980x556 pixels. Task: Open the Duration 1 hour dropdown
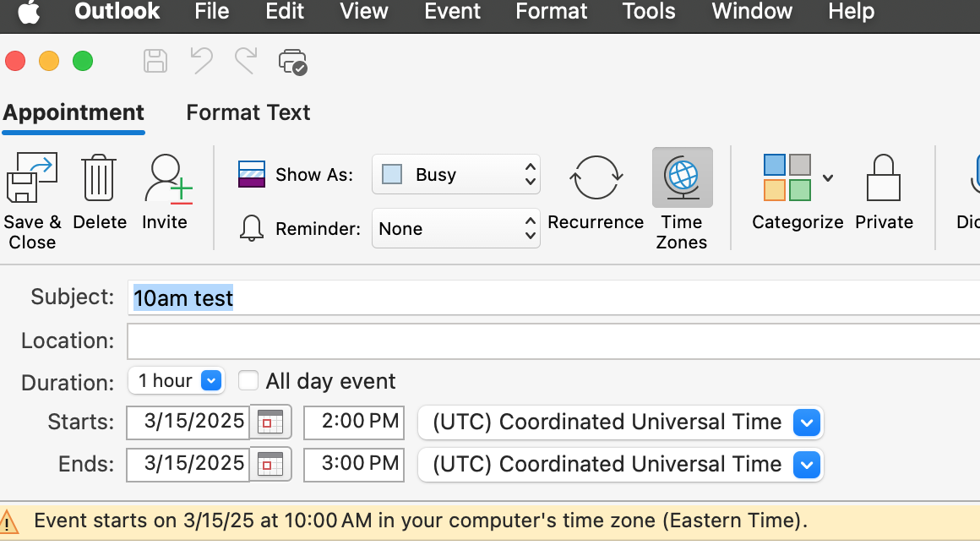pos(177,380)
